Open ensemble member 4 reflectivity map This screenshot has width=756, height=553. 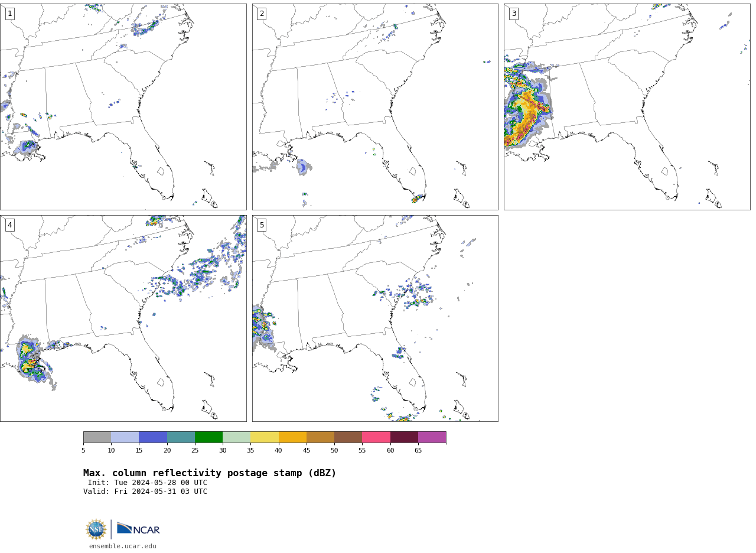coord(123,318)
